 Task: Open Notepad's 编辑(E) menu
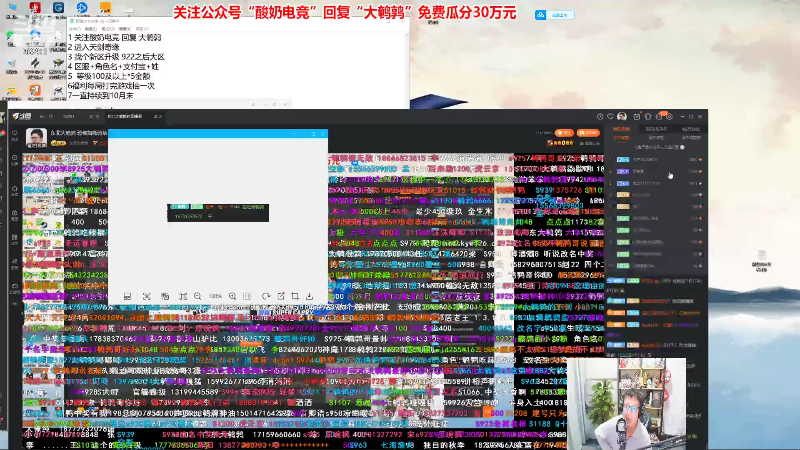91,29
